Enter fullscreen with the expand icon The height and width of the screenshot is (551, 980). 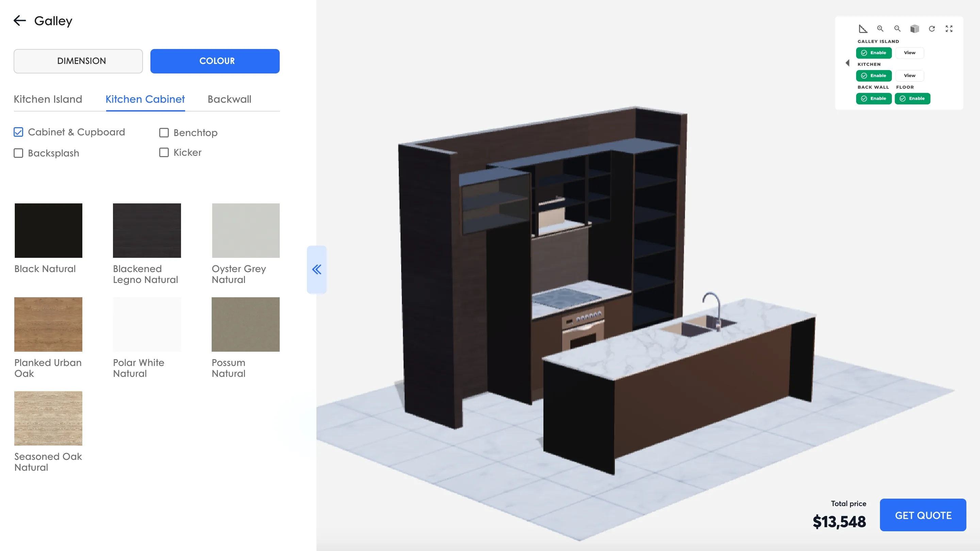tap(949, 29)
